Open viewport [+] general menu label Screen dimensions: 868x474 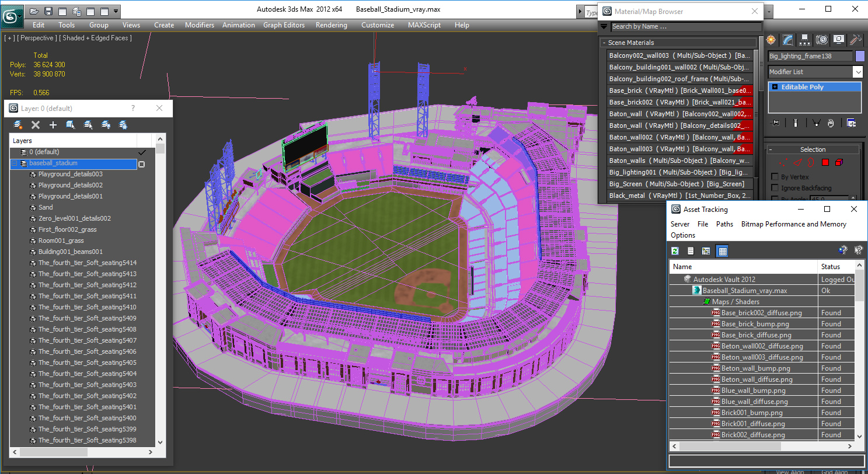click(x=9, y=38)
